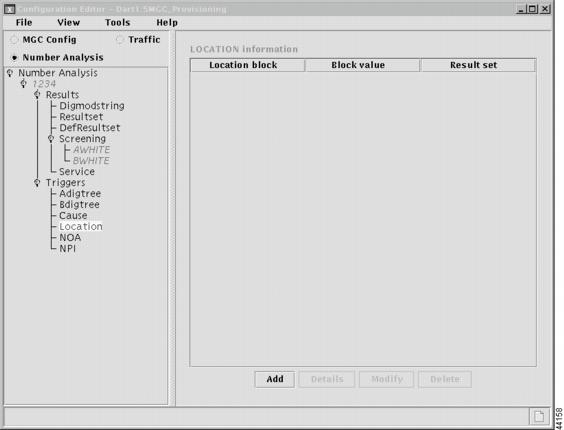Viewport: 564px width, 430px height.
Task: Select Number Analysis in the tree
Action: click(58, 73)
